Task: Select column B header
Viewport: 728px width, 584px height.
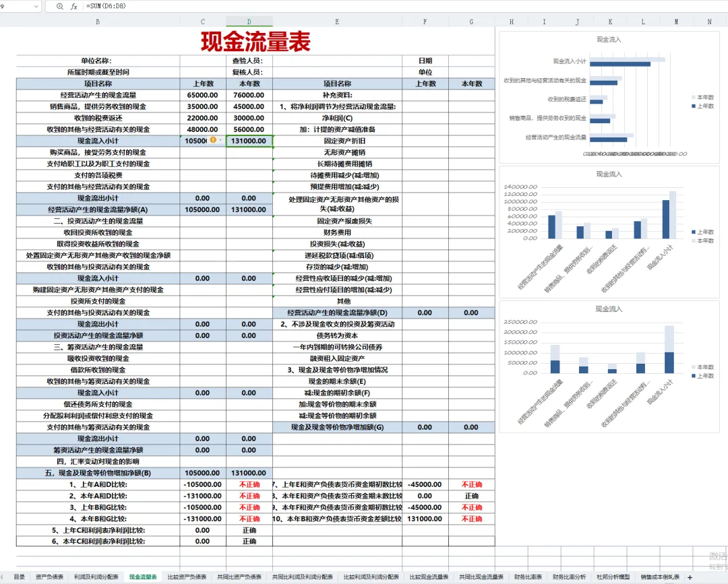Action: tap(98, 22)
